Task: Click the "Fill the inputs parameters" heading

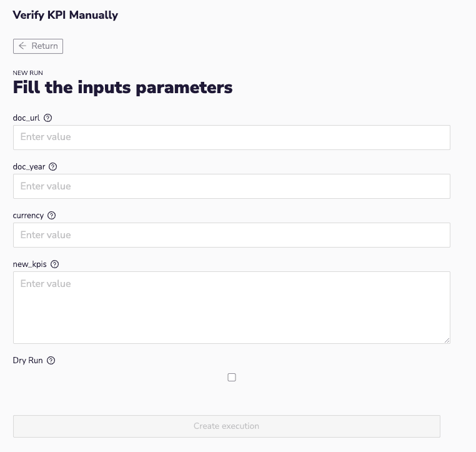Action: [x=122, y=87]
